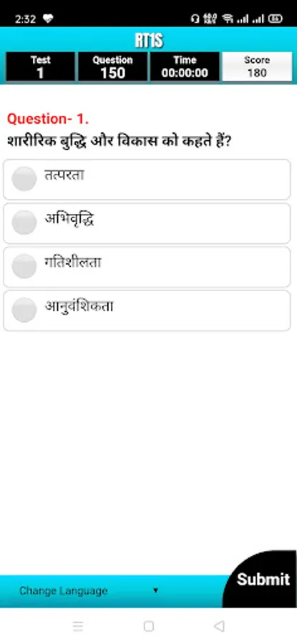Click the Score 180 box
Image resolution: width=297 pixels, height=644 pixels.
pos(257,67)
